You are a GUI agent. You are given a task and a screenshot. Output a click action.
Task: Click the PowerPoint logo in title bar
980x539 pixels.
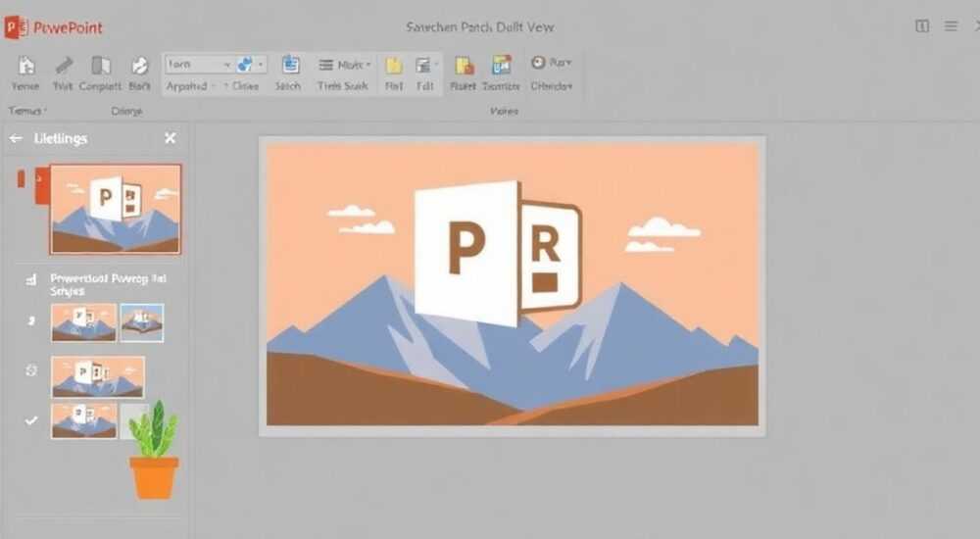pos(16,27)
